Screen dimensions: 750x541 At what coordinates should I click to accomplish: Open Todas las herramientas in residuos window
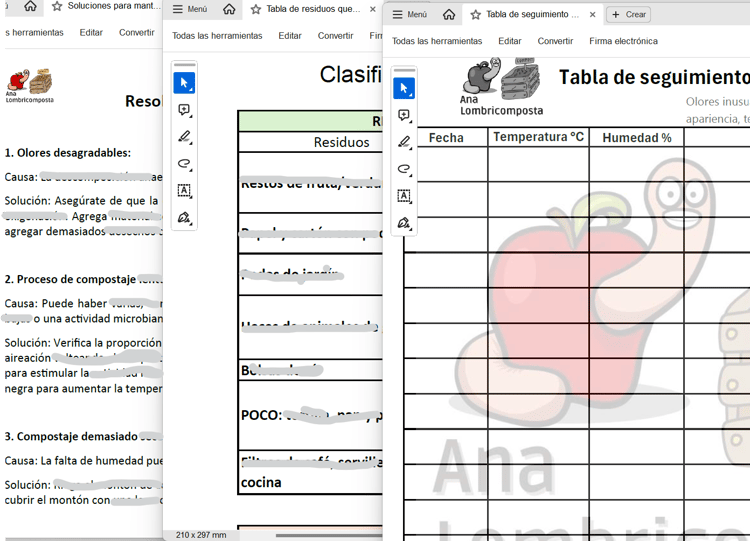coord(217,36)
